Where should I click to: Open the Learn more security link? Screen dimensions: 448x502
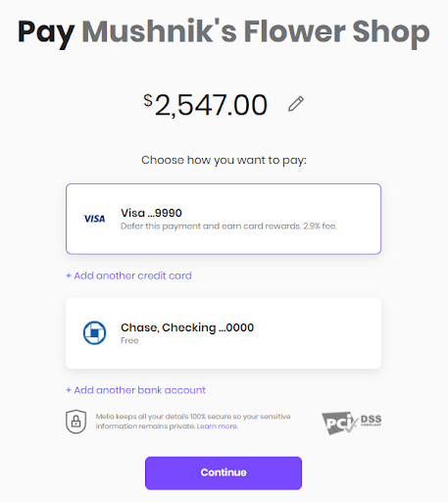(217, 427)
